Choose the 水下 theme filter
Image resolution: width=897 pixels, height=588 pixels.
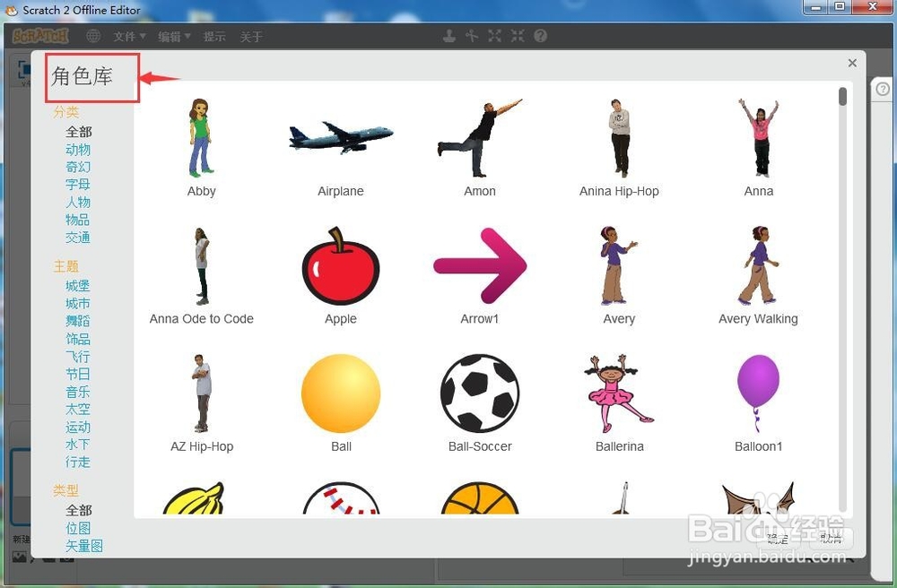click(x=78, y=444)
